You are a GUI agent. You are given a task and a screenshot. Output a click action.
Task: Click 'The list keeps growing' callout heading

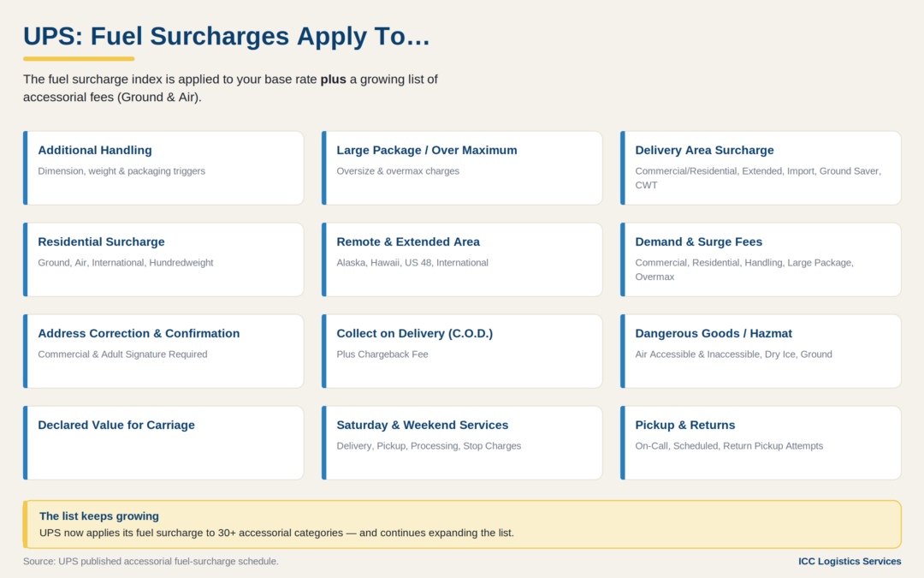pyautogui.click(x=99, y=516)
